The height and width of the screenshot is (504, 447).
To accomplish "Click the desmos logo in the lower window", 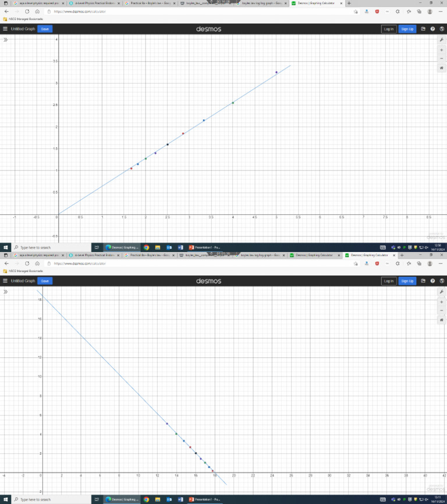I will coord(208,281).
